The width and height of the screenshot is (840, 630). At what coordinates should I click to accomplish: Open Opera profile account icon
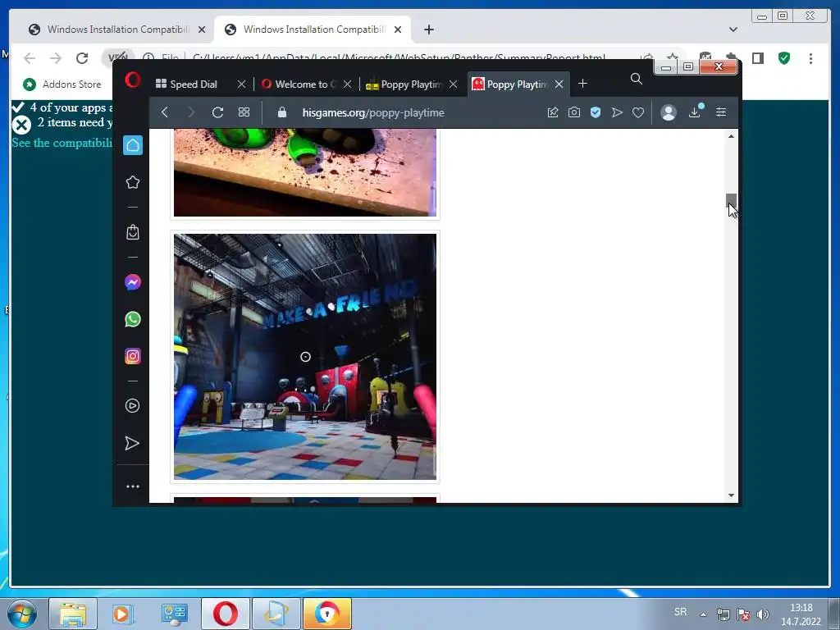point(668,112)
